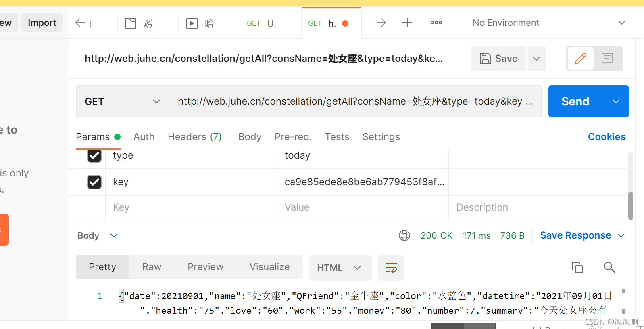This screenshot has height=329, width=644.
Task: Click the 200 OK status
Action: [436, 235]
